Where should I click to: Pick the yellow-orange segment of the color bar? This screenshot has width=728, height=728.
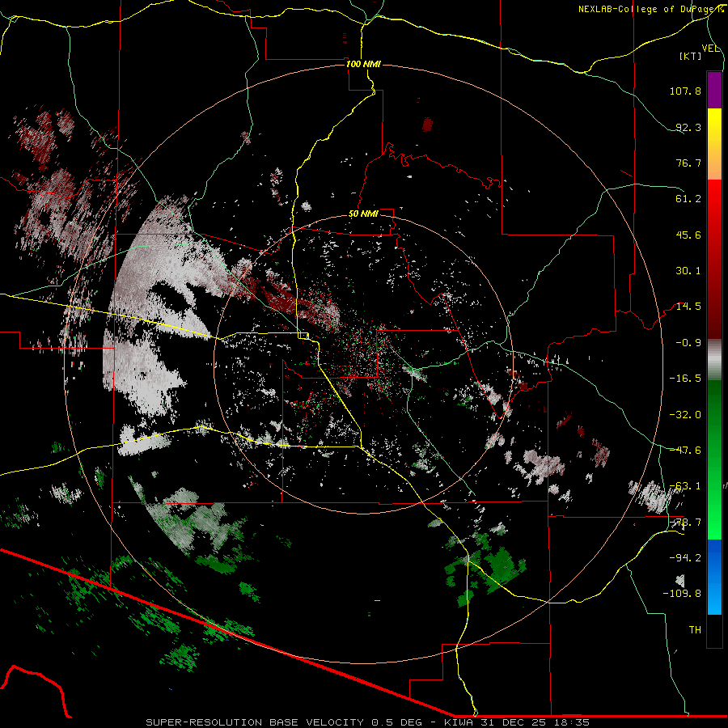pos(714,144)
